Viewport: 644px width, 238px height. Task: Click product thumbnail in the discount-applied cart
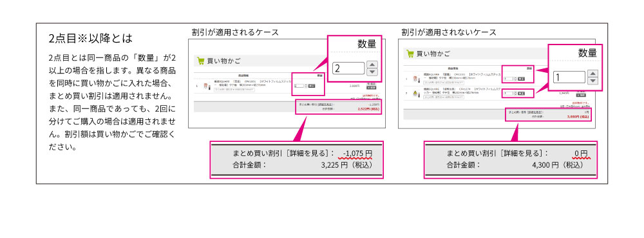coord(207,86)
